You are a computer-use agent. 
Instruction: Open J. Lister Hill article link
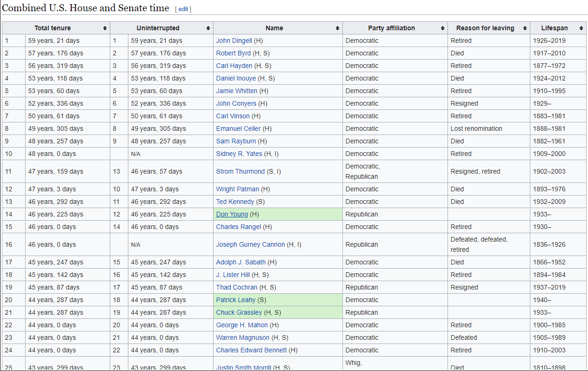[x=233, y=275]
